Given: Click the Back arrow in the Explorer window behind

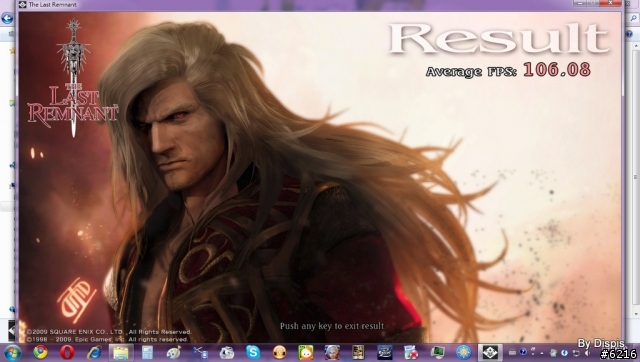Looking at the screenshot, I should click(x=7, y=18).
